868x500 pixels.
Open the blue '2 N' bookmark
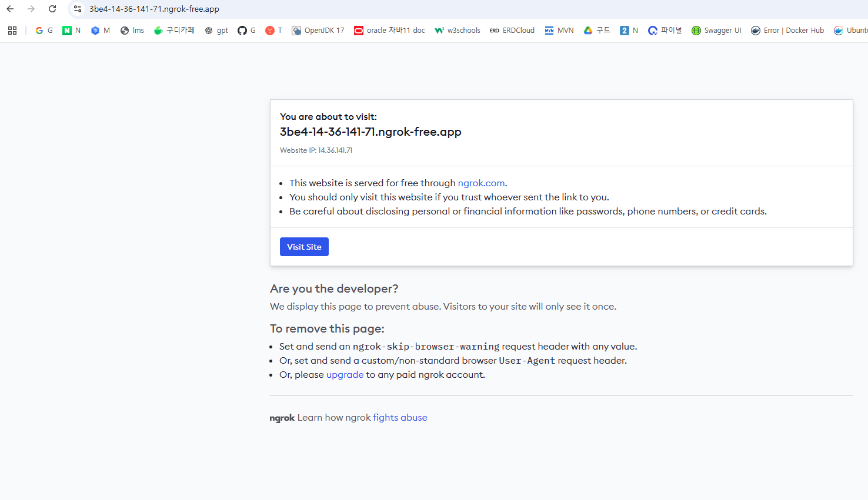(629, 31)
